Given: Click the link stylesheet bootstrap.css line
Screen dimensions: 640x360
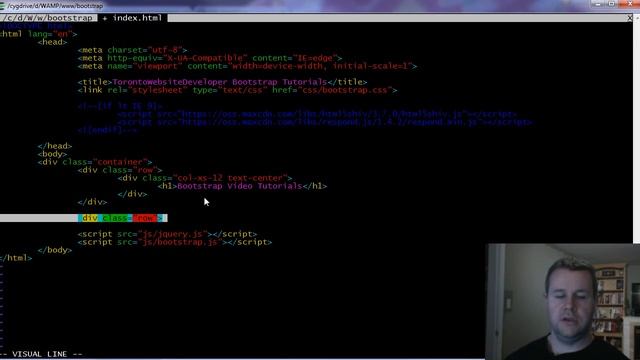Looking at the screenshot, I should [x=237, y=90].
